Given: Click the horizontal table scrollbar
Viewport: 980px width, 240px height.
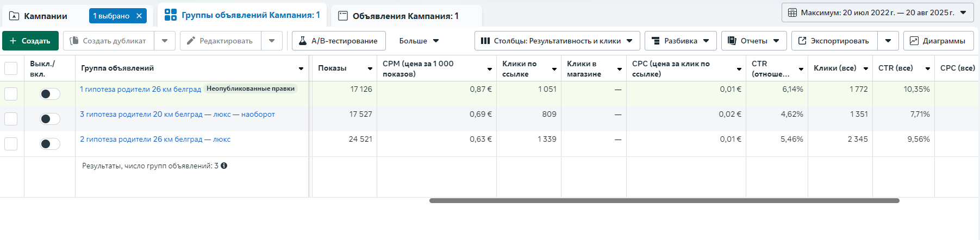Looking at the screenshot, I should click(x=664, y=200).
